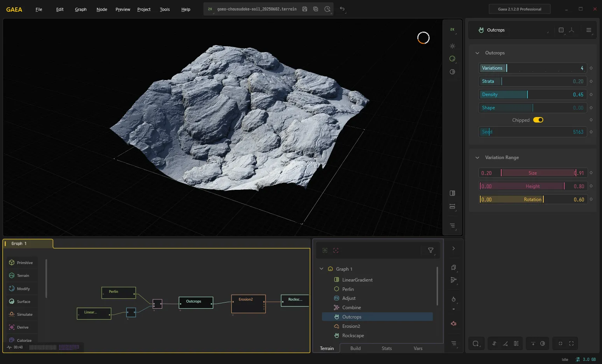Select the Simulate node category
This screenshot has height=364, width=602.
pyautogui.click(x=22, y=314)
